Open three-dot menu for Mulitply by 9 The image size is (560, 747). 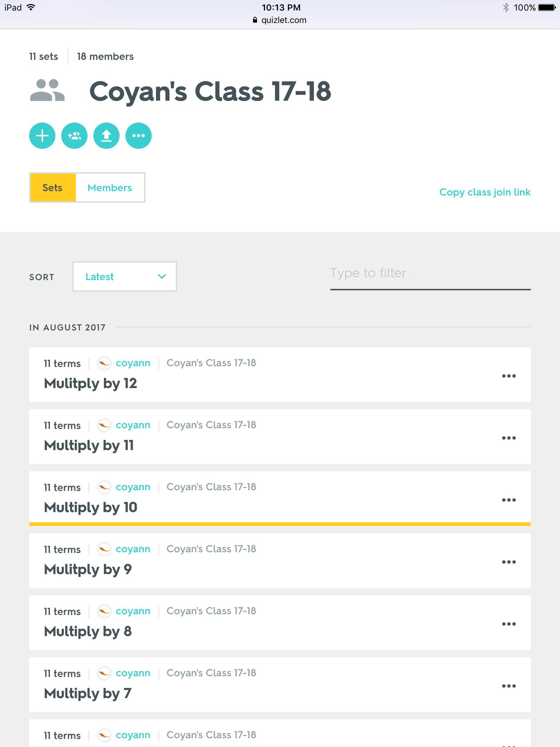click(x=509, y=562)
